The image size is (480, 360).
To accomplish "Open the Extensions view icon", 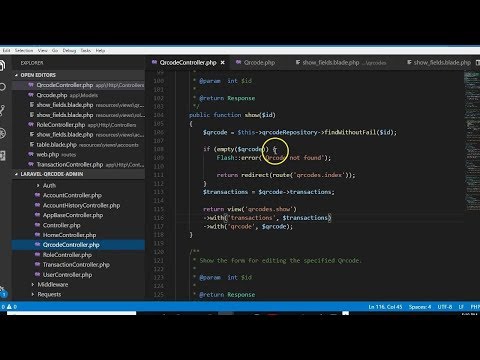I will pyautogui.click(x=3, y=156).
